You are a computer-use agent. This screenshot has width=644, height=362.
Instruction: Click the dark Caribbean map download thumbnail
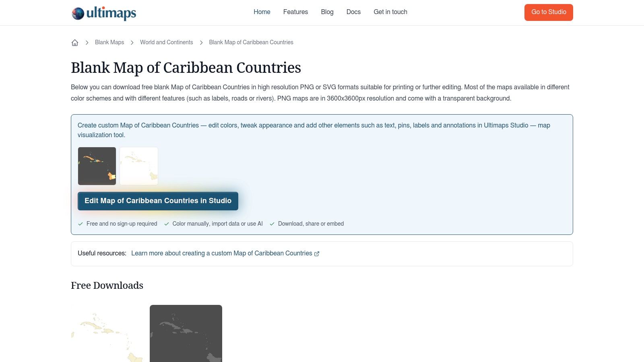point(186,333)
